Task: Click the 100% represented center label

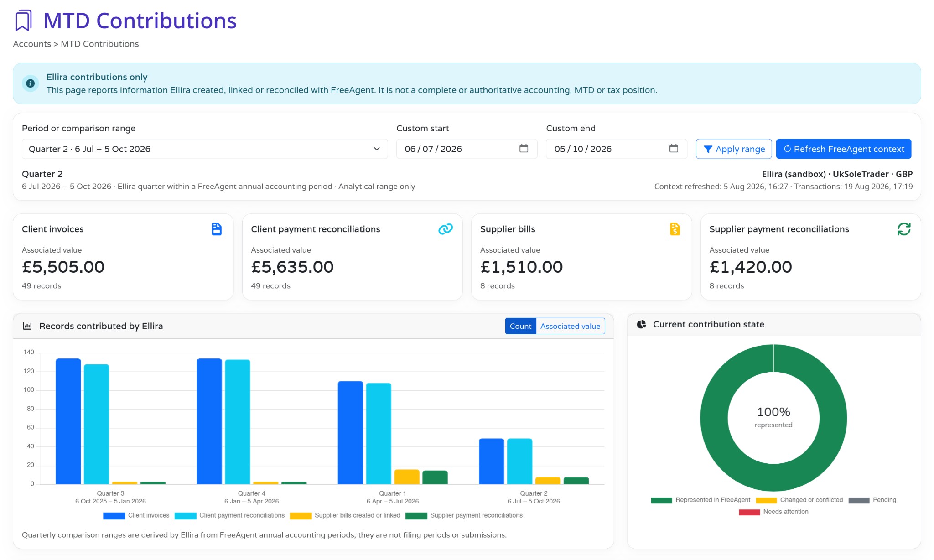Action: tap(773, 417)
